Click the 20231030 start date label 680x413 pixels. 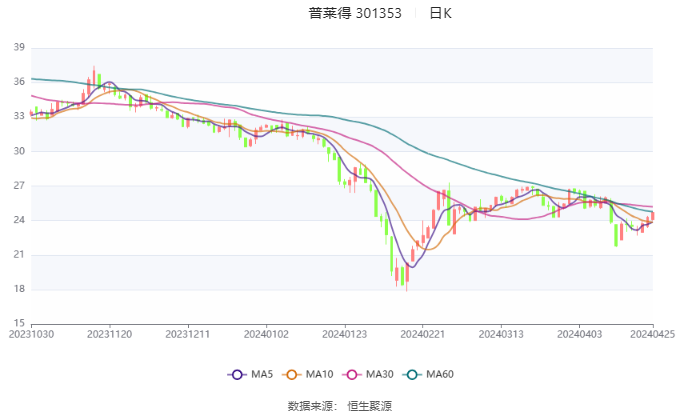(x=31, y=334)
